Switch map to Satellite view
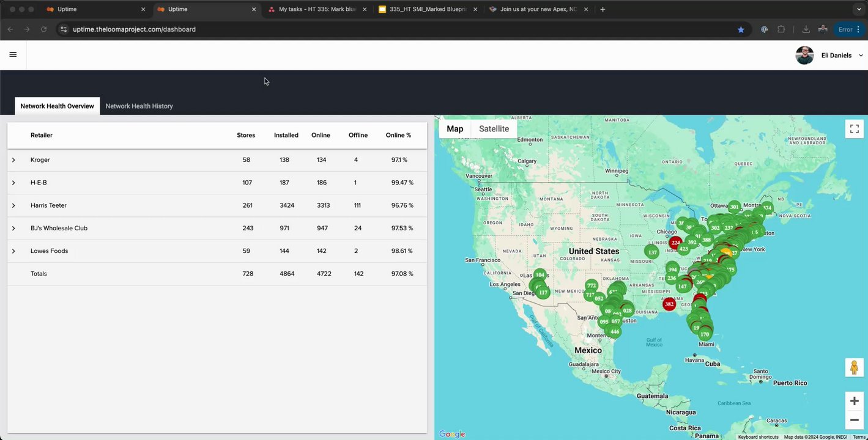Image resolution: width=868 pixels, height=440 pixels. [494, 129]
